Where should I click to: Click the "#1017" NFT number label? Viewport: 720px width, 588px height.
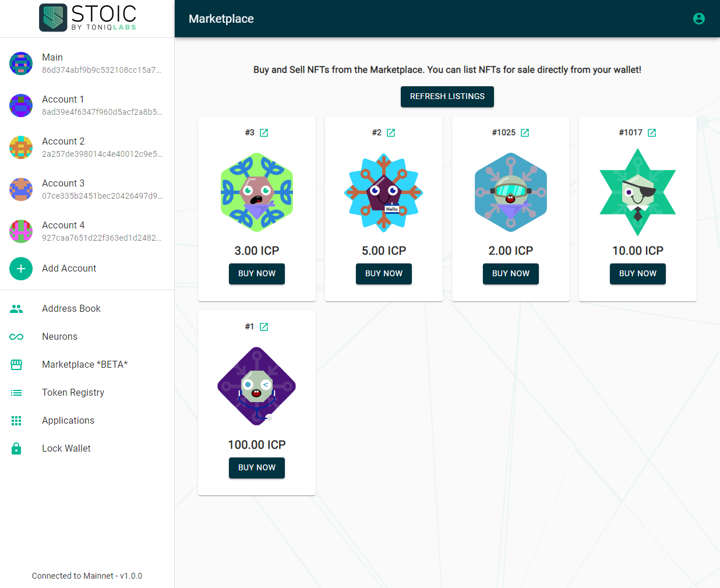(x=631, y=133)
